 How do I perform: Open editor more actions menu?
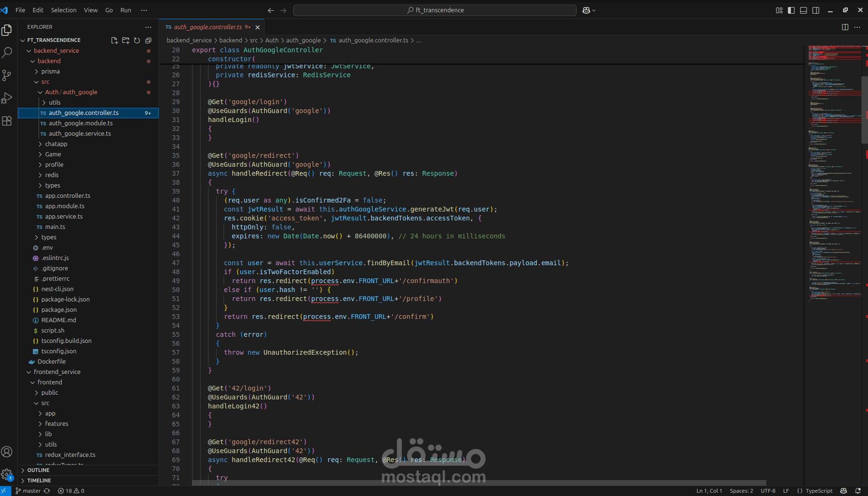(x=857, y=27)
